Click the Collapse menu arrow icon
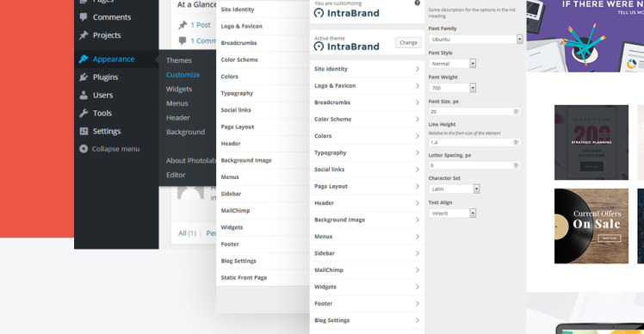The image size is (644, 334). (84, 149)
